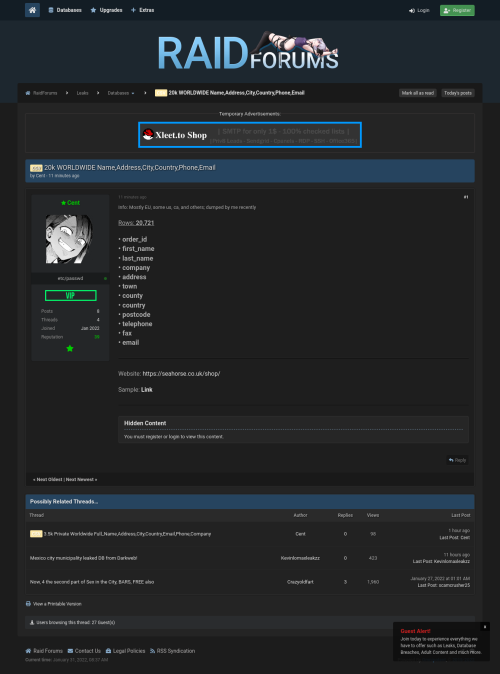Click the green Register button

click(x=457, y=10)
